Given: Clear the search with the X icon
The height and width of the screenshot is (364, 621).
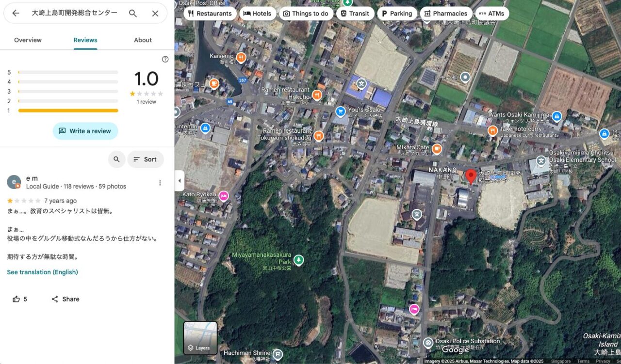Looking at the screenshot, I should pos(155,14).
